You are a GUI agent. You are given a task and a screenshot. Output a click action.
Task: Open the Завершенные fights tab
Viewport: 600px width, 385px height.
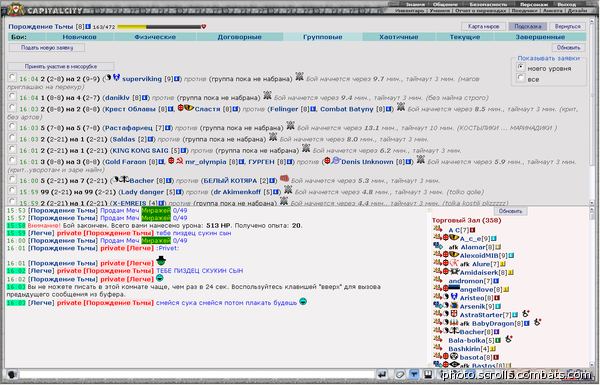coord(540,37)
